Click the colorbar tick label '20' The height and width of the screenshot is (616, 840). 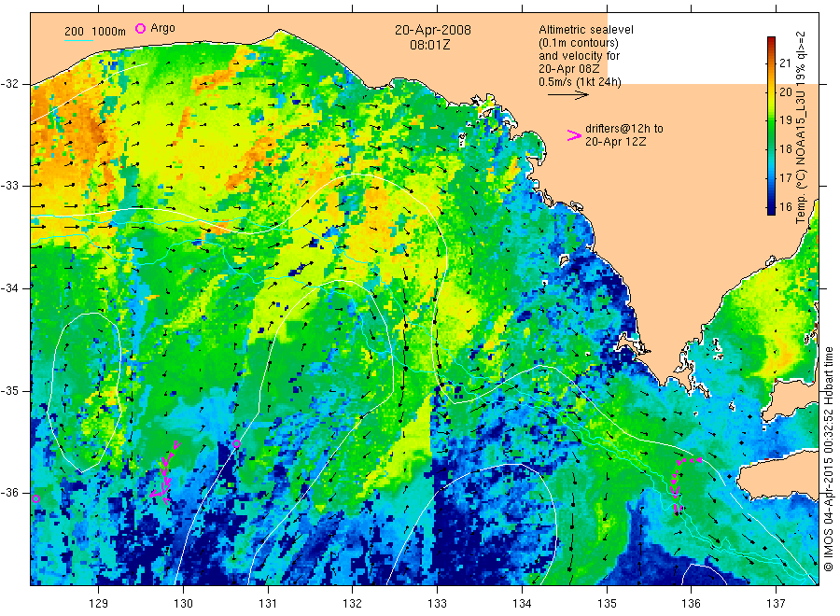click(785, 91)
